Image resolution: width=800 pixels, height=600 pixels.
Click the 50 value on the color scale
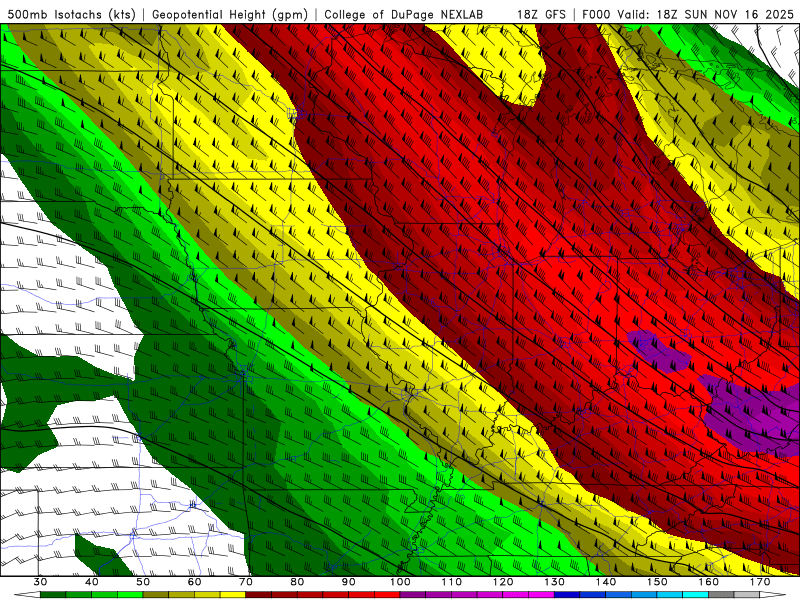(143, 582)
